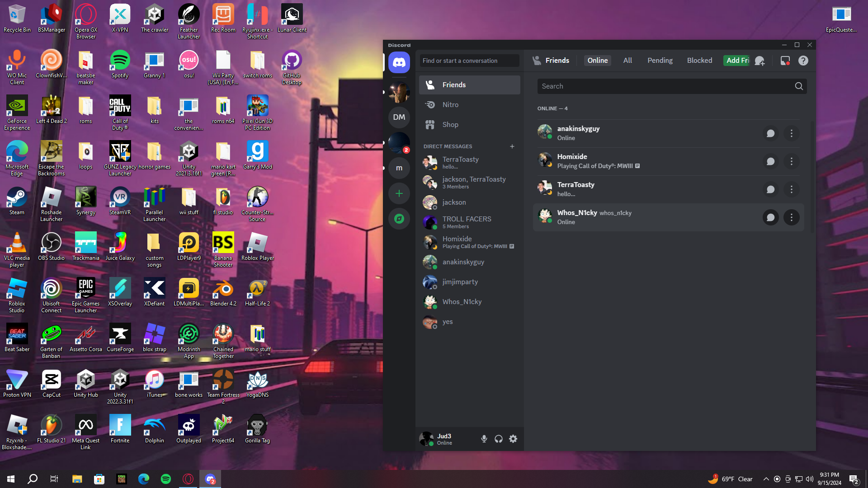
Task: Open User Settings gear icon
Action: (x=513, y=439)
